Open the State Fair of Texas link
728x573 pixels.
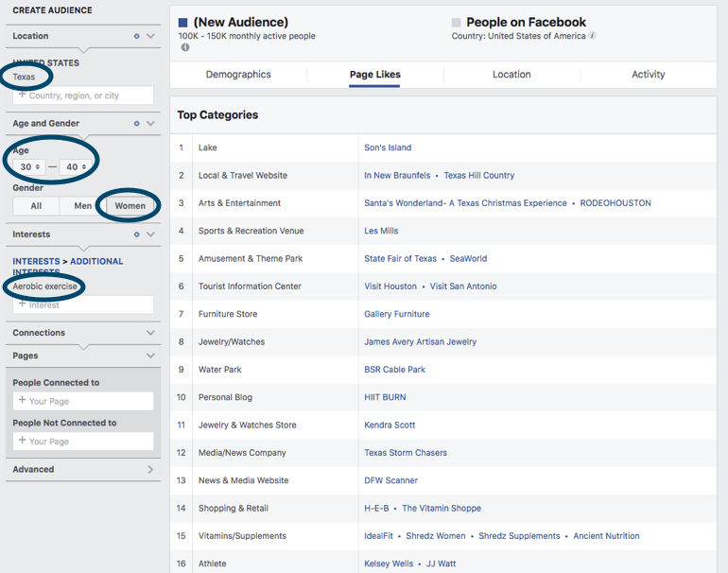[400, 259]
